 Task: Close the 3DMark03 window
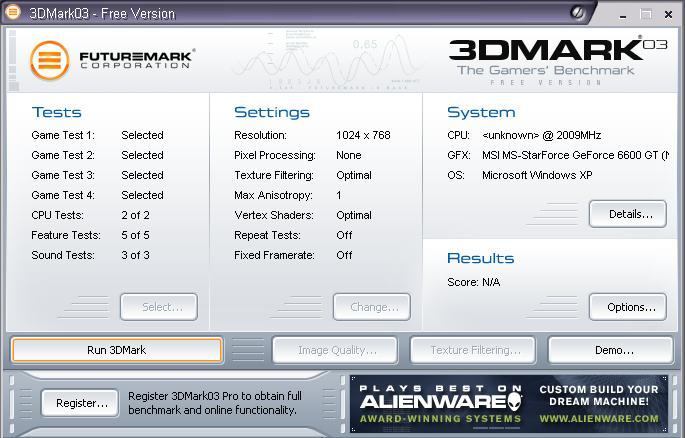tap(668, 15)
